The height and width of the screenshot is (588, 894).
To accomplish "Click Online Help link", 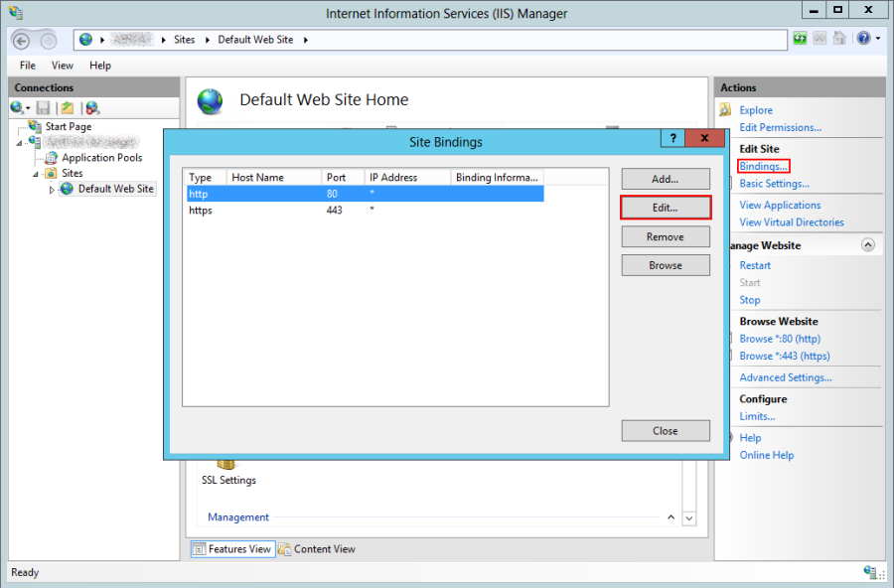I will point(766,455).
